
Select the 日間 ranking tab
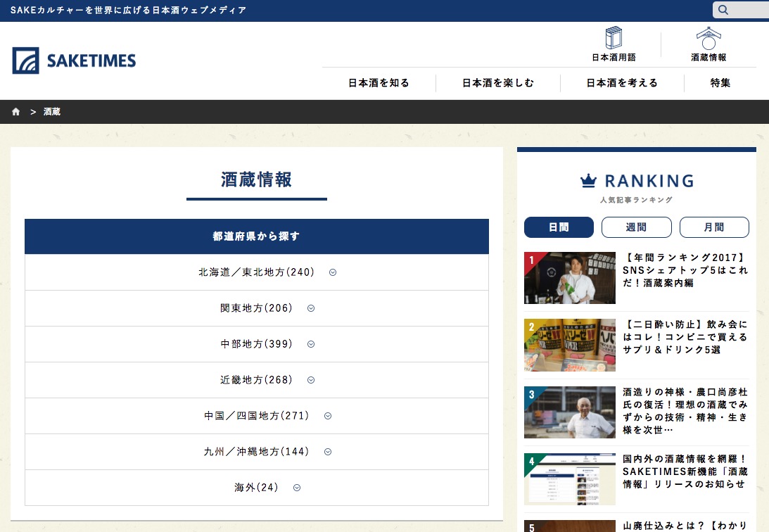click(559, 227)
